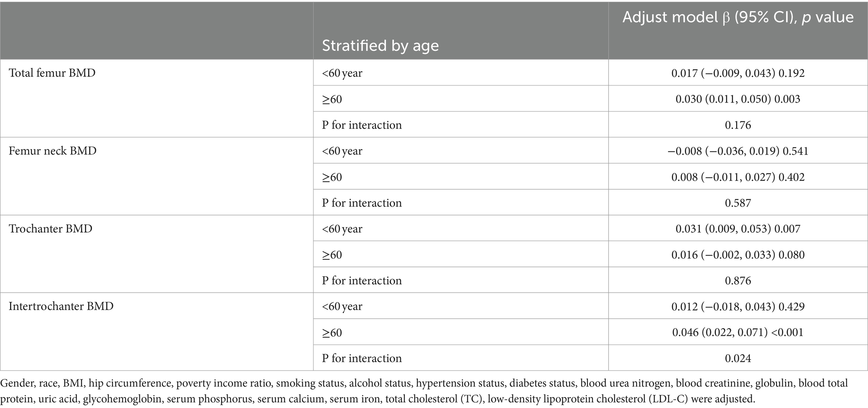Click the value 0.012 (−0.018, 0.043) 0.429
The height and width of the screenshot is (408, 868).
coord(738,306)
